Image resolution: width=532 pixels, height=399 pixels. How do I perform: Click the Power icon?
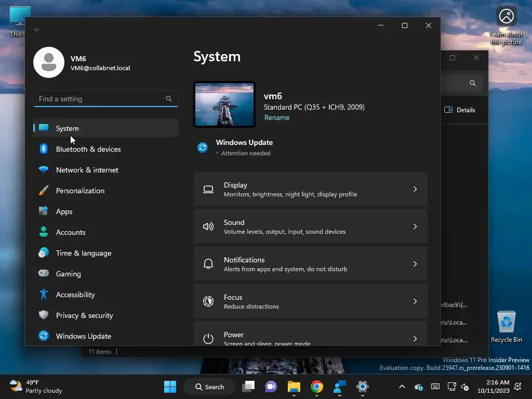tap(208, 339)
